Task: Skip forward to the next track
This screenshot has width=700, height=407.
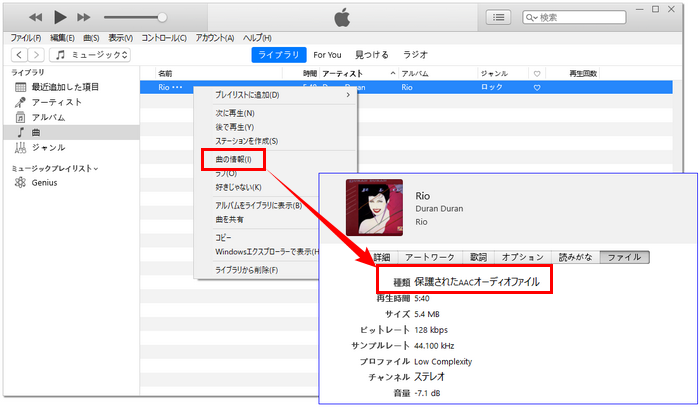Action: click(83, 17)
